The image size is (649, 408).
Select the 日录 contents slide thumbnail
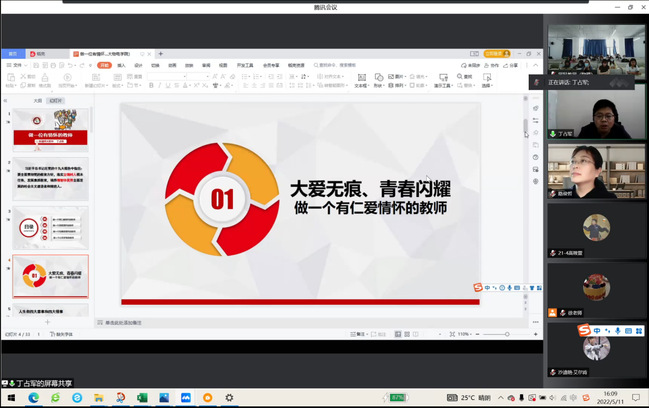tap(50, 227)
